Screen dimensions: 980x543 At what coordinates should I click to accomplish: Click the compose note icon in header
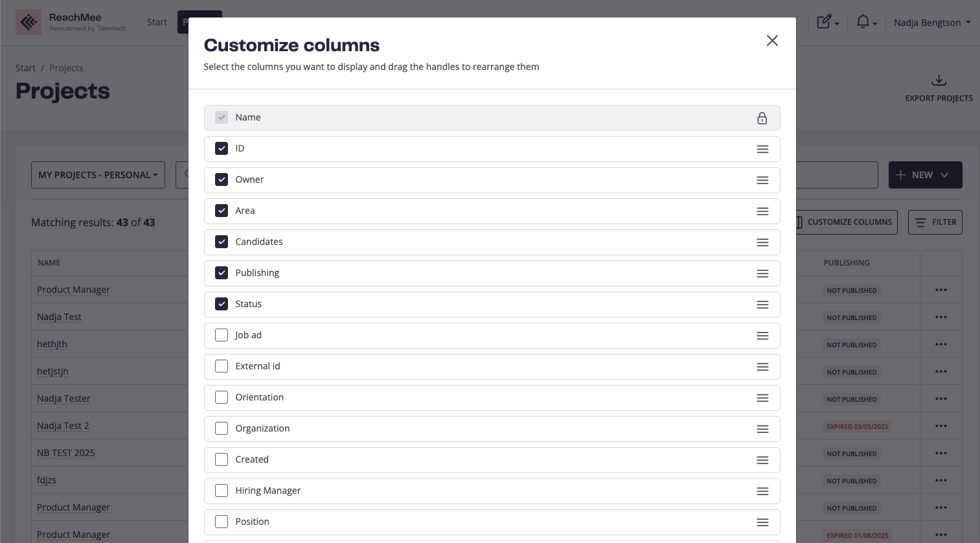pyautogui.click(x=824, y=22)
